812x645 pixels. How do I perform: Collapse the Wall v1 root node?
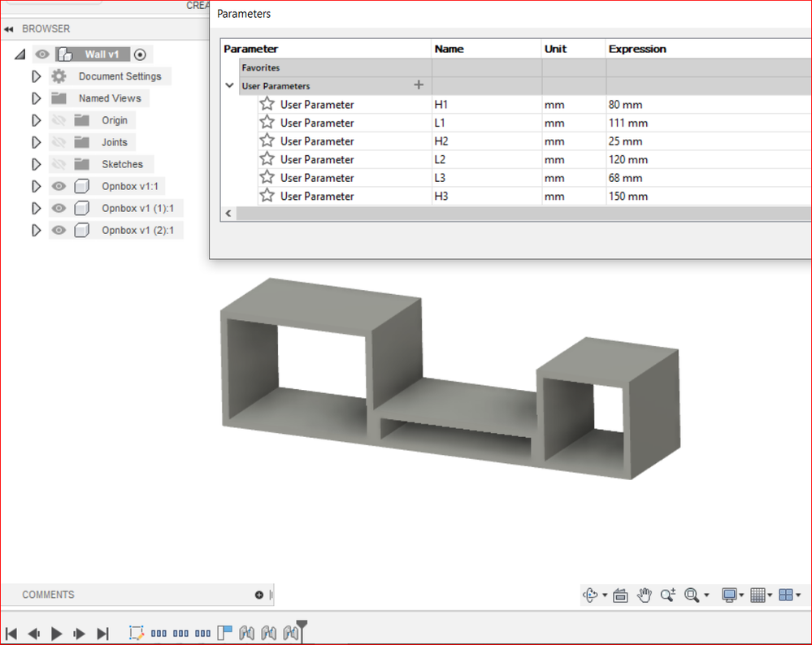click(x=20, y=54)
